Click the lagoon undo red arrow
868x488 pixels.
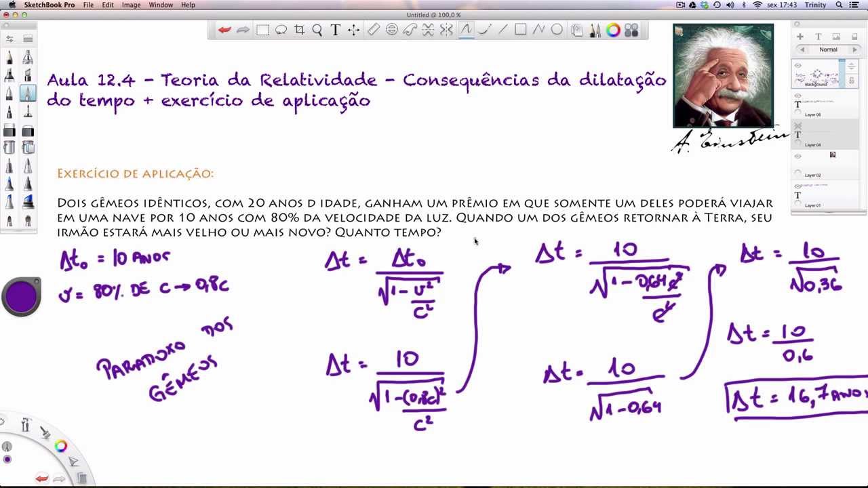coord(41,479)
